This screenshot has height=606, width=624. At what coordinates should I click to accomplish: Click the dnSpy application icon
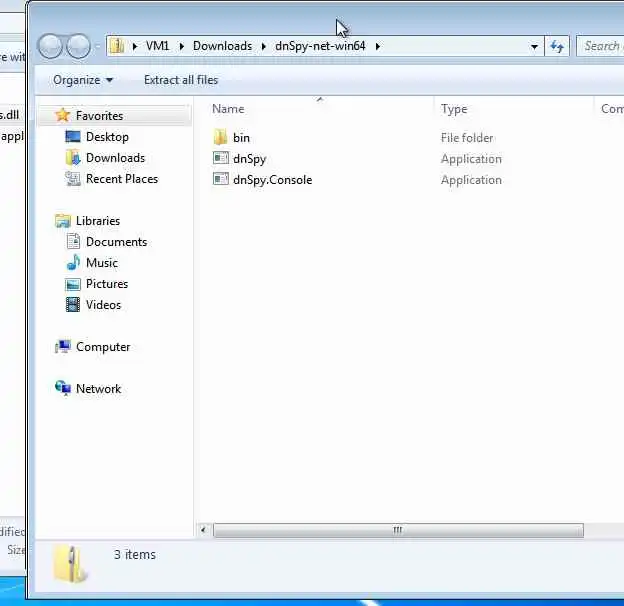pos(221,158)
